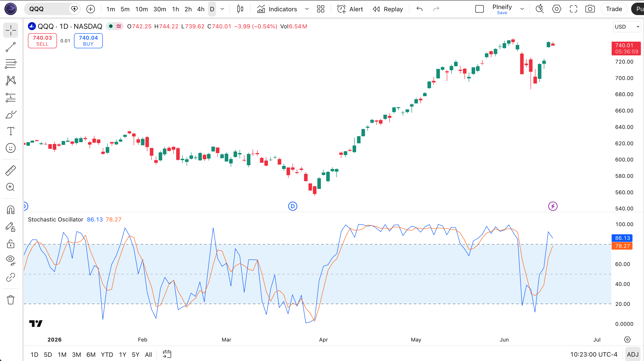Toggle stay in drawing mode

(10, 227)
